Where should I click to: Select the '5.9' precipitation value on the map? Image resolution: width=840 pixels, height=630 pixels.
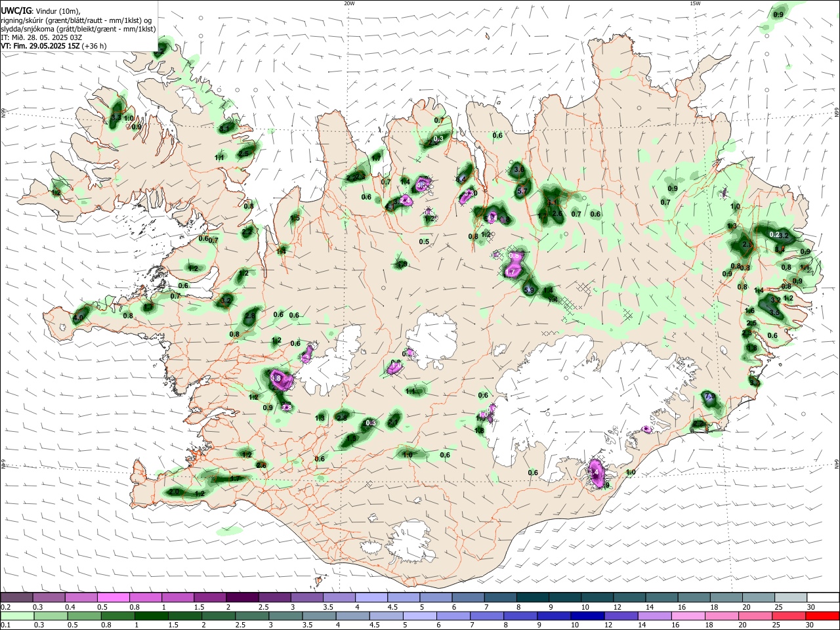(530, 289)
